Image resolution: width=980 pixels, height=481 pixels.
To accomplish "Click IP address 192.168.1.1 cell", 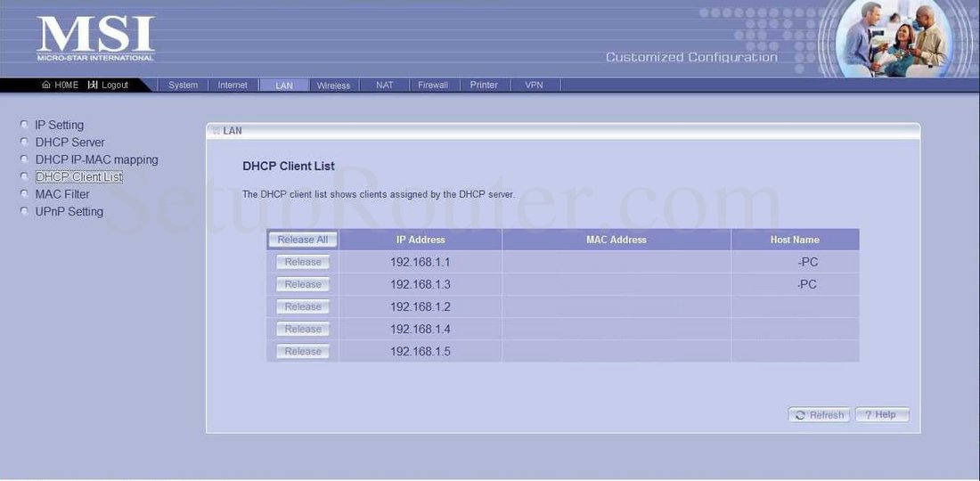I will (x=420, y=263).
